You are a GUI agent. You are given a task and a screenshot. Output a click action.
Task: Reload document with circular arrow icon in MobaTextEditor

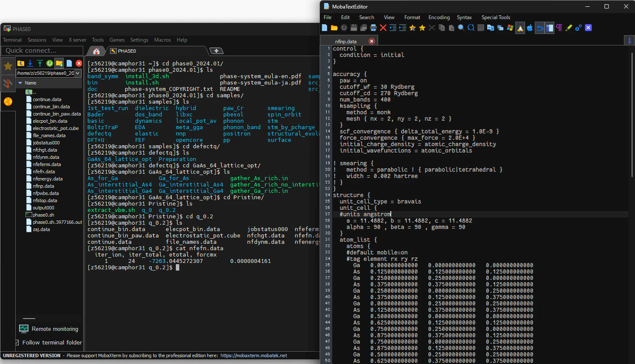pos(344,28)
